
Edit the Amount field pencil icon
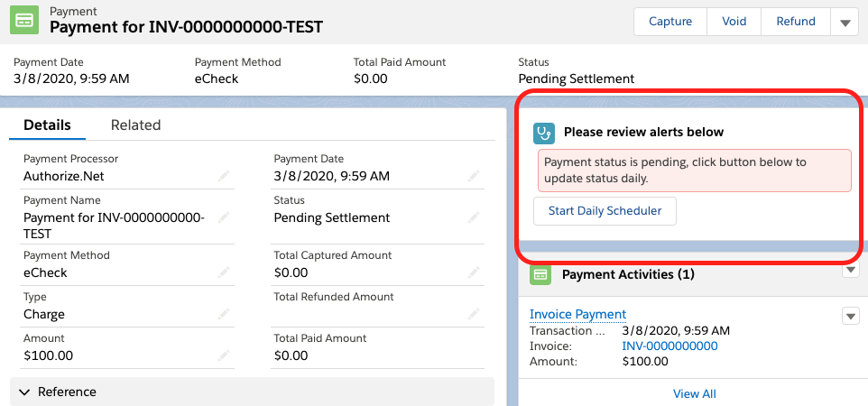pos(224,355)
